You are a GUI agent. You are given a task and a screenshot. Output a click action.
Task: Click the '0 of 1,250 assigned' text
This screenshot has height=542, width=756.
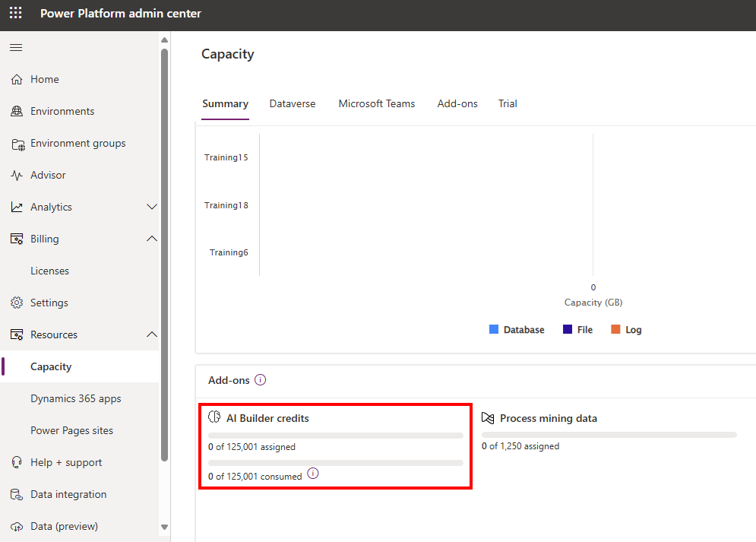[520, 446]
